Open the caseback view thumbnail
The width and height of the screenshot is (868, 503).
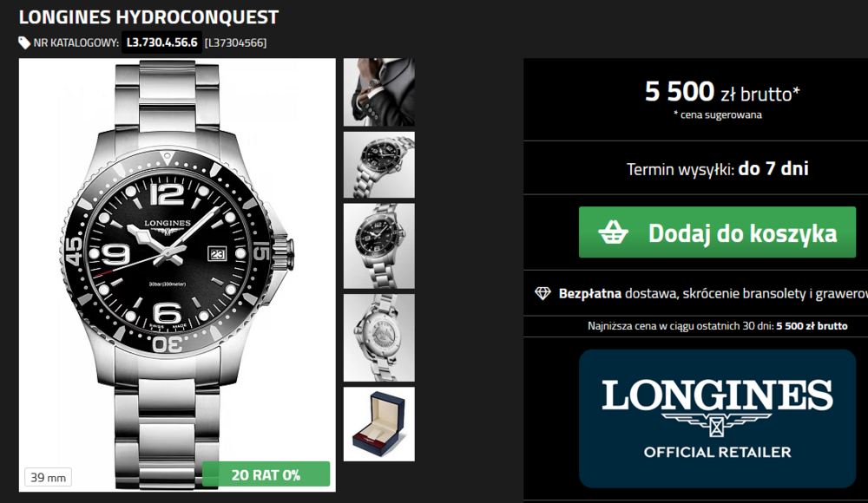click(379, 337)
